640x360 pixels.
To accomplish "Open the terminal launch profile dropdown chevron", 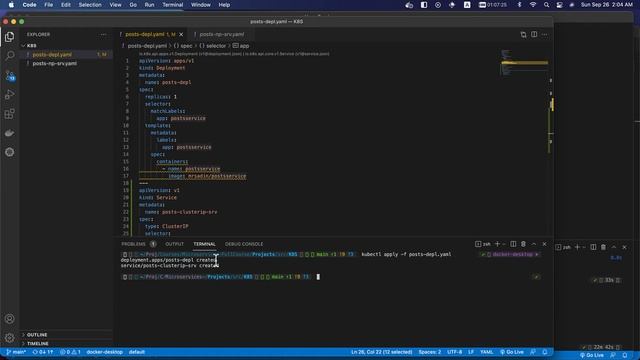I will click(x=504, y=244).
